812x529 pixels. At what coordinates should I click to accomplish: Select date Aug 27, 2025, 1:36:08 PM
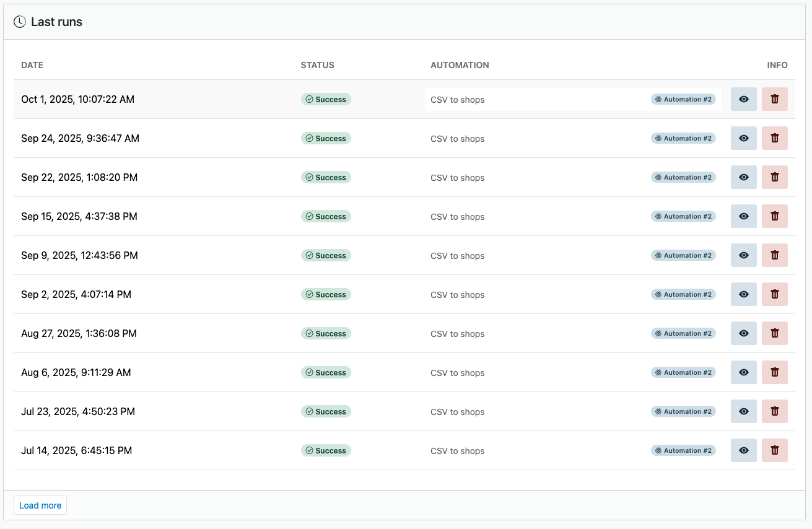point(79,333)
